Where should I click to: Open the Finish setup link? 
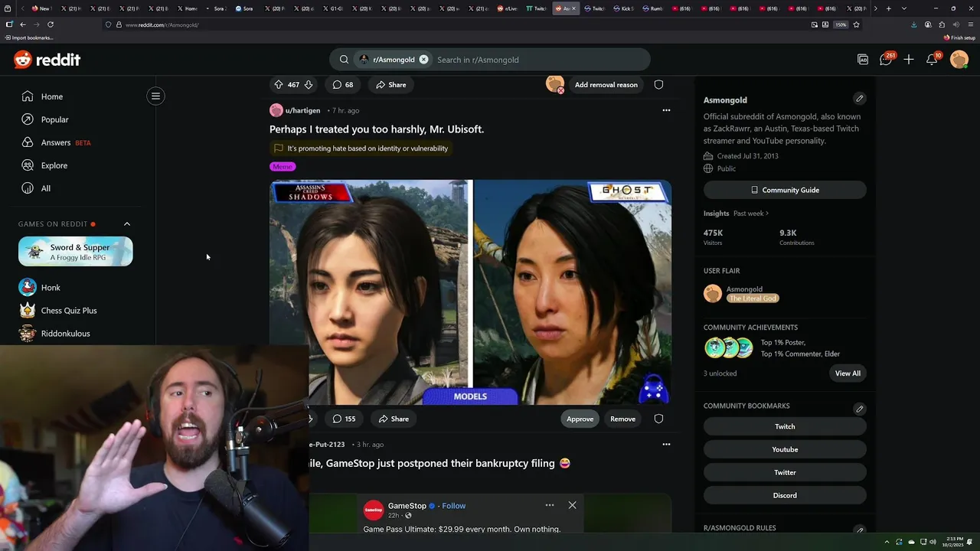(x=960, y=37)
